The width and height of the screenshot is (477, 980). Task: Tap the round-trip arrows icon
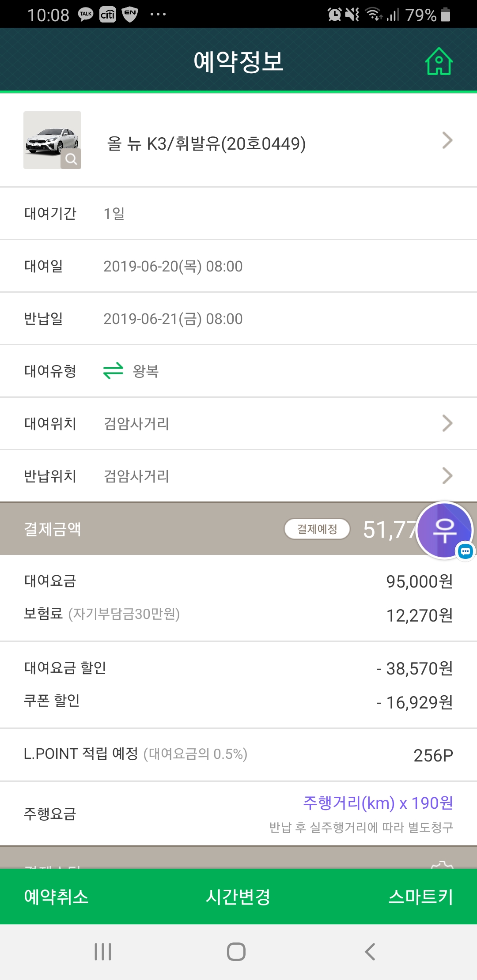coord(113,371)
